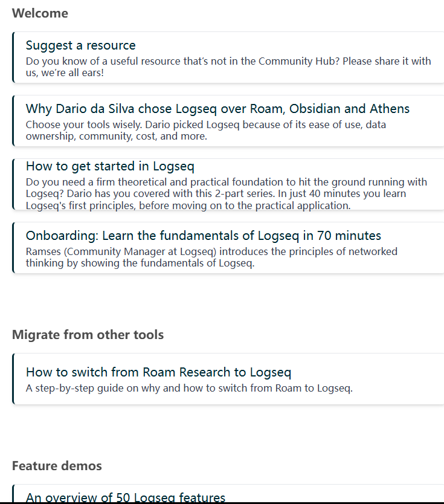Open the 'How to get started in Logseq' title
Screen dimensions: 444x504
point(110,166)
